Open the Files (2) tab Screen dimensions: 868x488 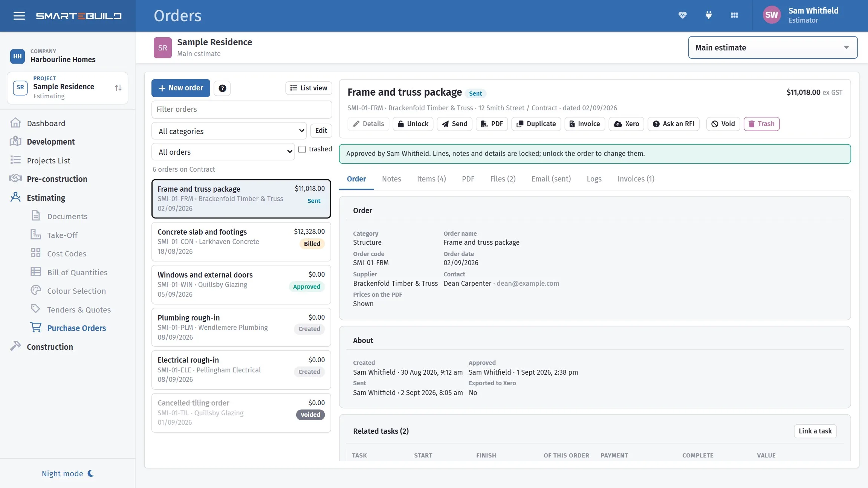(x=503, y=179)
